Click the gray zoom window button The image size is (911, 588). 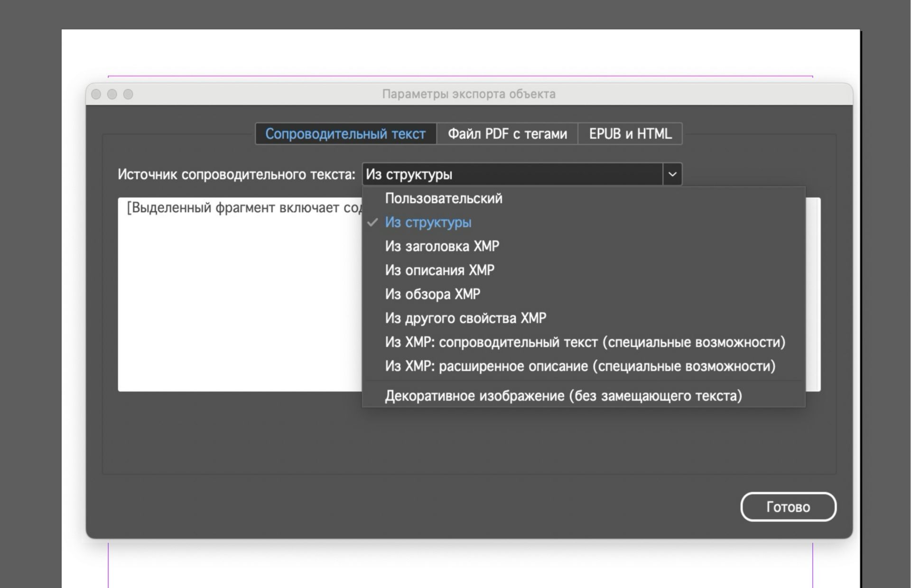coord(128,94)
